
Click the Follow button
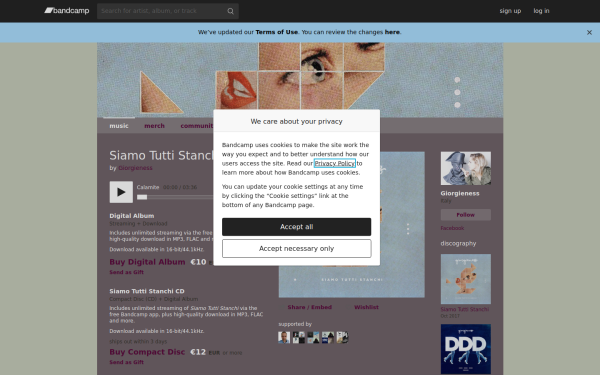[466, 215]
